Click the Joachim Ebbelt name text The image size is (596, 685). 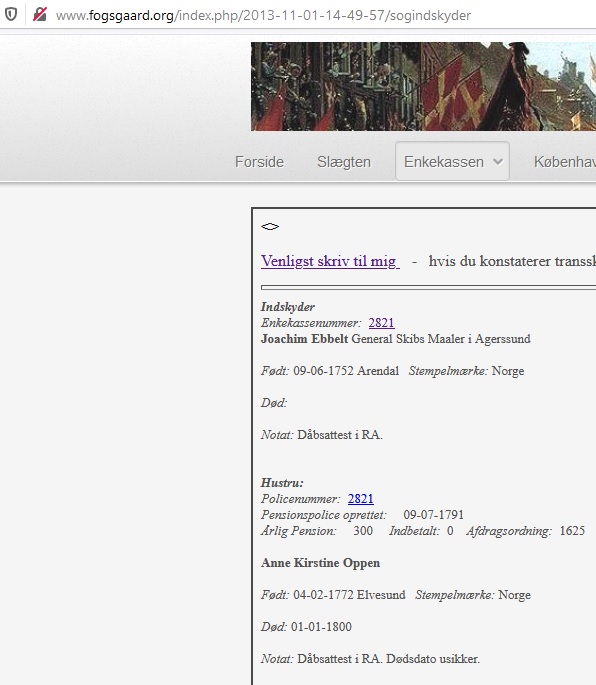tap(304, 339)
